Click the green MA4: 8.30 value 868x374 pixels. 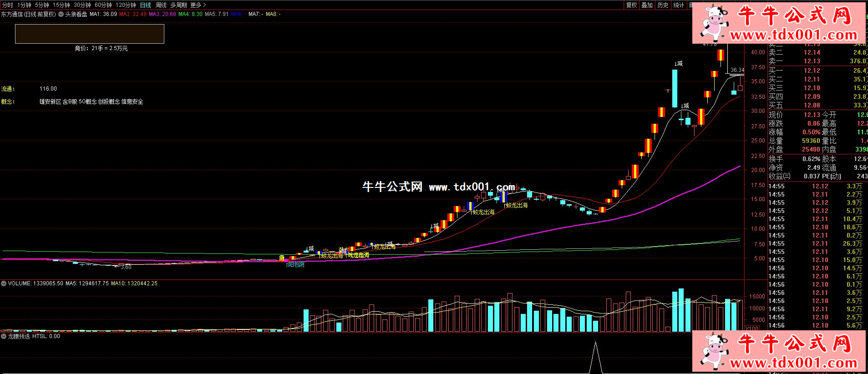point(190,14)
